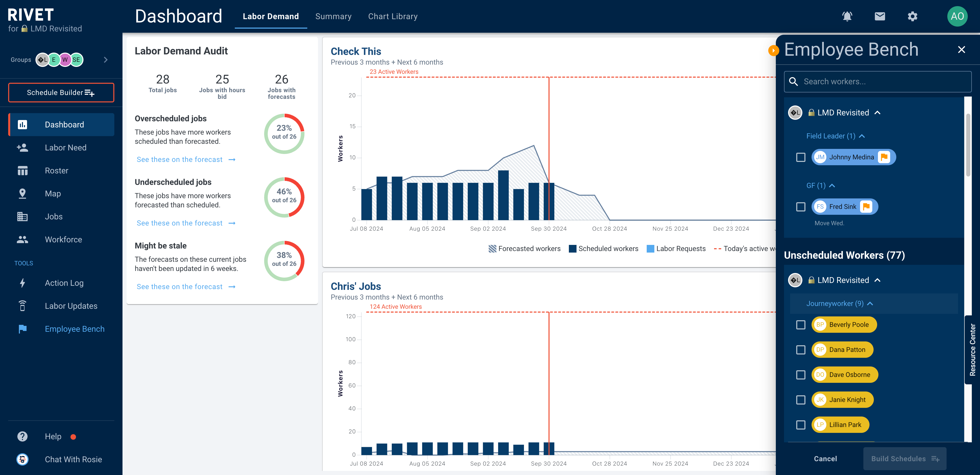Click the 23% overscheduled donut gauge

(284, 134)
